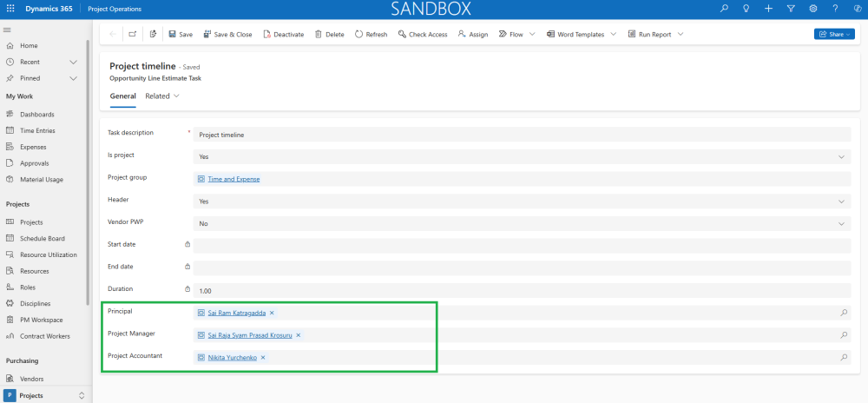
Task: Expand Recent chevron in sidebar
Action: [x=73, y=62]
